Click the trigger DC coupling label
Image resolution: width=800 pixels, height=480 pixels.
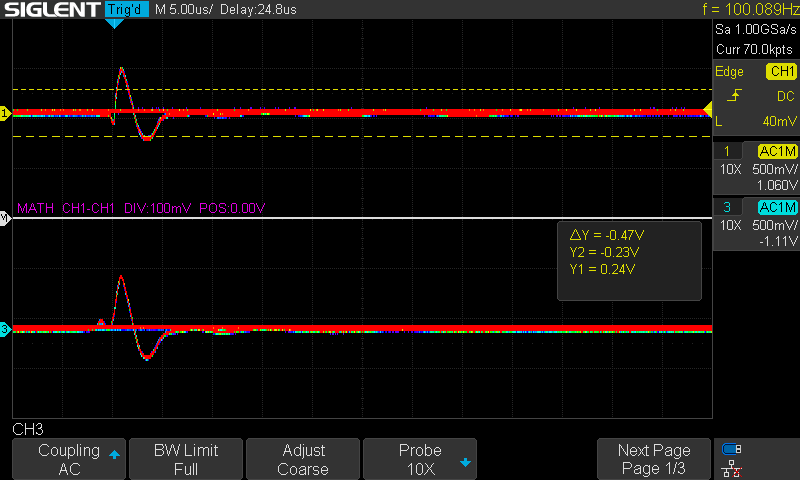click(x=786, y=96)
